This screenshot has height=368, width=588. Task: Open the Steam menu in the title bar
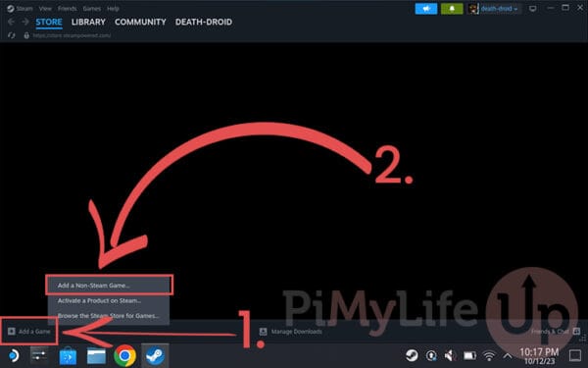point(24,8)
